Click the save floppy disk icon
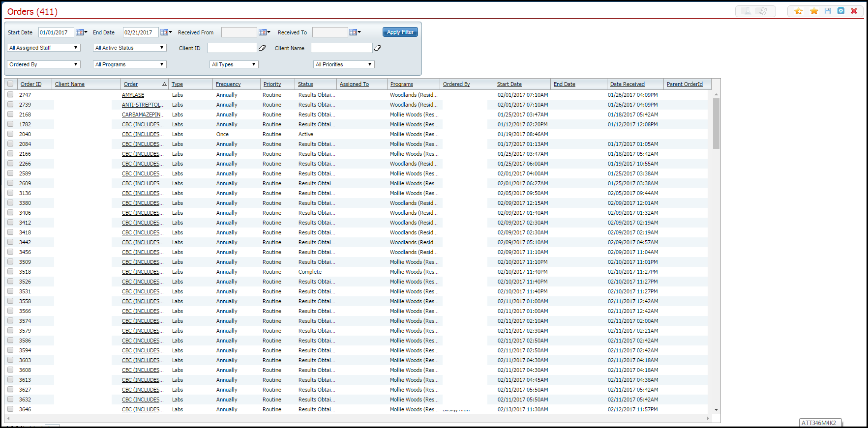This screenshot has width=868, height=428. click(828, 11)
